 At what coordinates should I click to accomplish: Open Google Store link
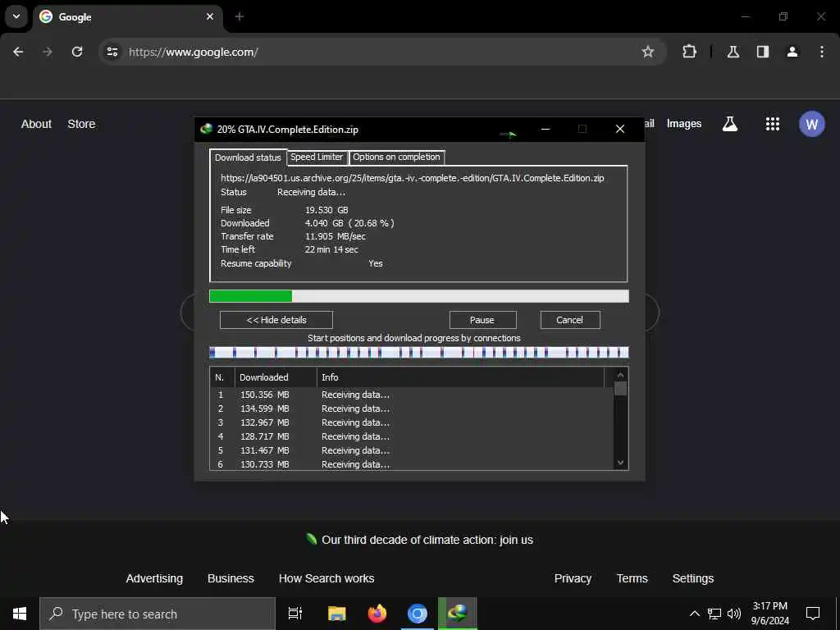pos(81,124)
